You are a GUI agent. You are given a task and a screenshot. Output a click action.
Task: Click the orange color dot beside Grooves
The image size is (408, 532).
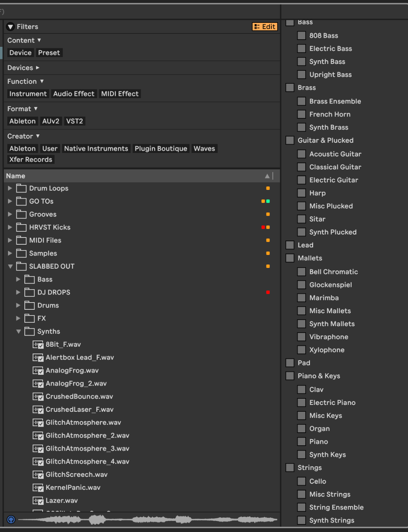point(268,214)
